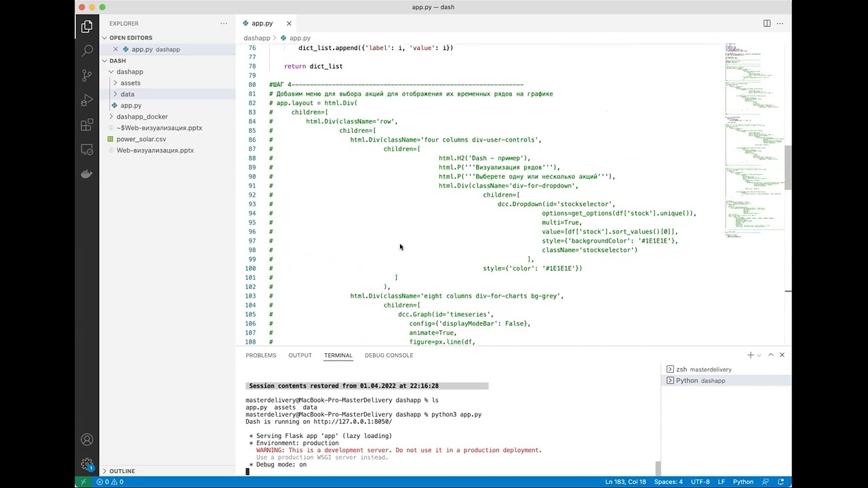Open the Source Control view
The image size is (868, 488).
click(x=87, y=75)
